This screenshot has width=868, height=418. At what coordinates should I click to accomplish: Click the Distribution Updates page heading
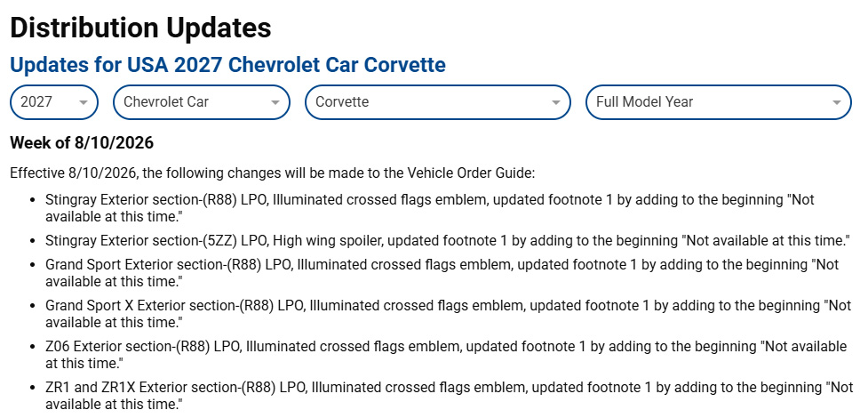(140, 28)
